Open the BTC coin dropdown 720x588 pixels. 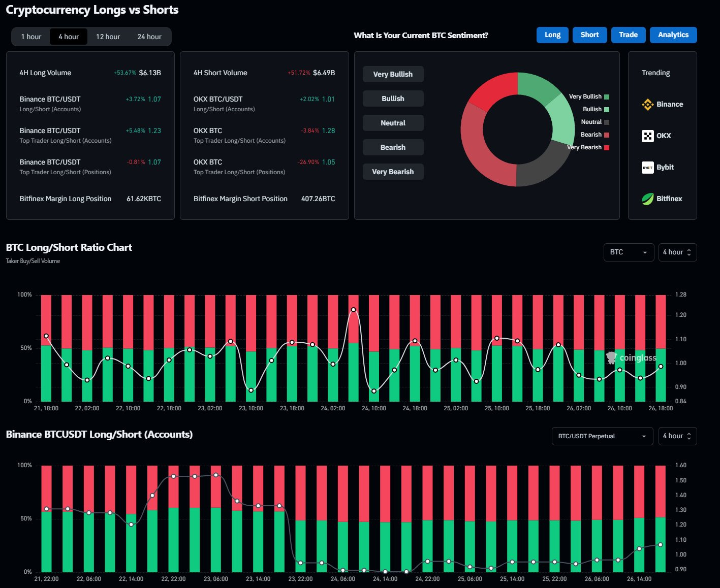pyautogui.click(x=629, y=252)
